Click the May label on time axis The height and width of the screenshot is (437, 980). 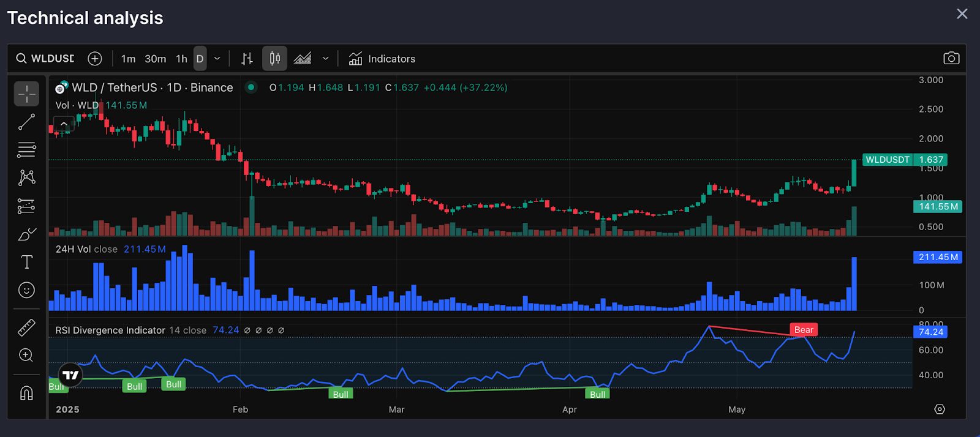click(737, 409)
